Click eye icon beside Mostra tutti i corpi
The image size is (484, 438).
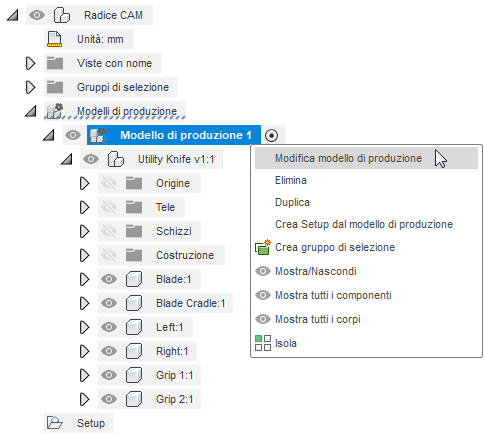tap(263, 319)
